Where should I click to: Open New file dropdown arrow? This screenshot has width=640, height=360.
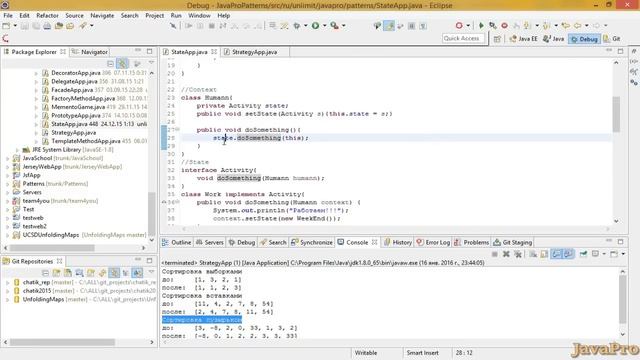click(15, 26)
